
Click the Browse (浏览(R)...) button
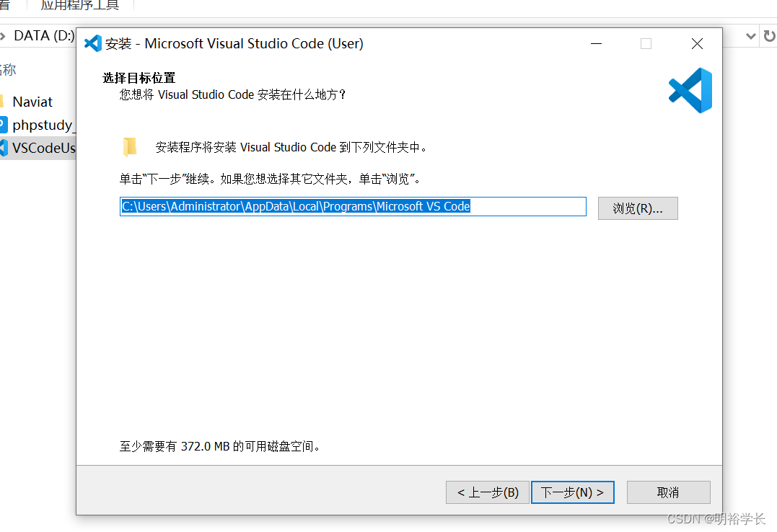pos(637,208)
